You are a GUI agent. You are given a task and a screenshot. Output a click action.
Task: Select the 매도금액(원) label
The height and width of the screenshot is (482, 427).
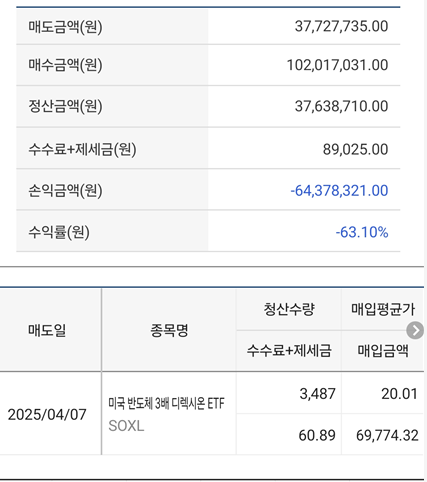tap(65, 27)
